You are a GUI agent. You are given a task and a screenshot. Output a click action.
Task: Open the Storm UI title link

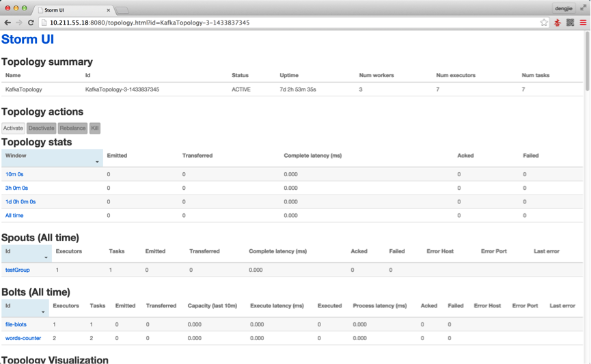pyautogui.click(x=27, y=39)
